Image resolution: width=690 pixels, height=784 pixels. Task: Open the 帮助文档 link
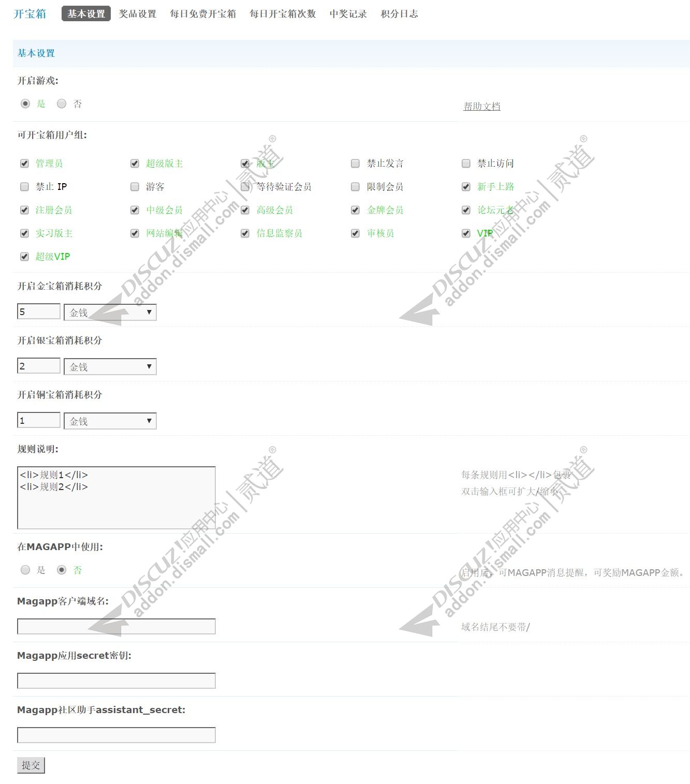coord(482,107)
